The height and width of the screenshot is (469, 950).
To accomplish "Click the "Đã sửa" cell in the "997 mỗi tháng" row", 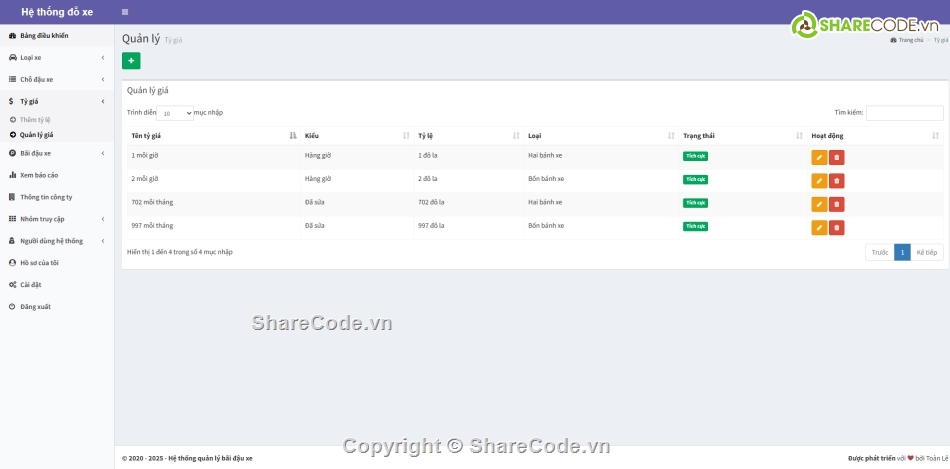I will 314,225.
